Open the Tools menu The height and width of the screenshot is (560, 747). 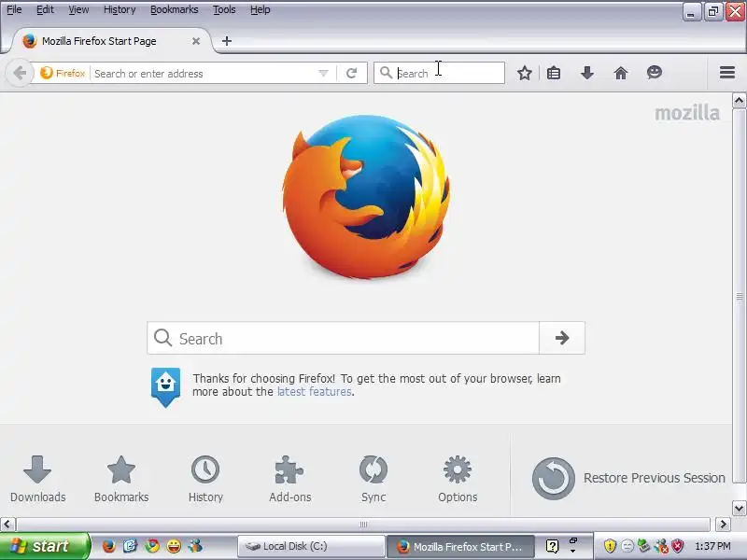point(224,9)
